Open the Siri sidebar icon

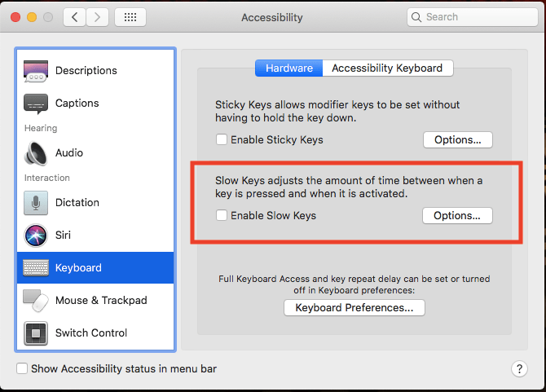pos(36,236)
